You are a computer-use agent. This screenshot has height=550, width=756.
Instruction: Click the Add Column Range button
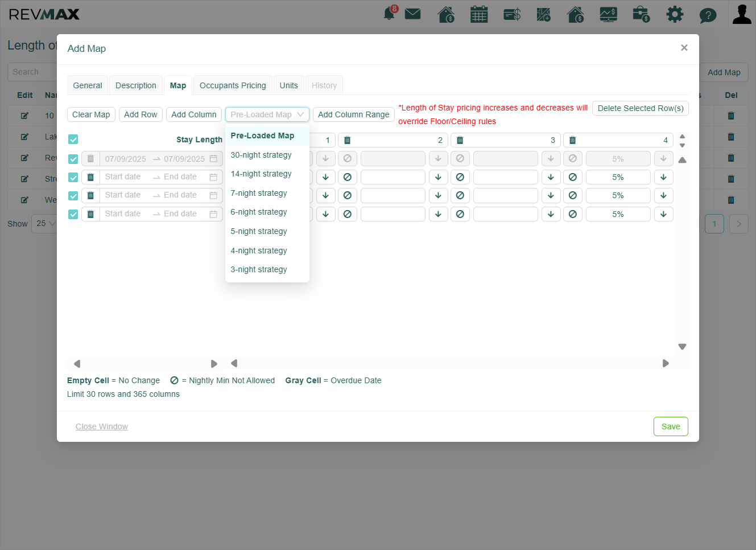tap(354, 114)
